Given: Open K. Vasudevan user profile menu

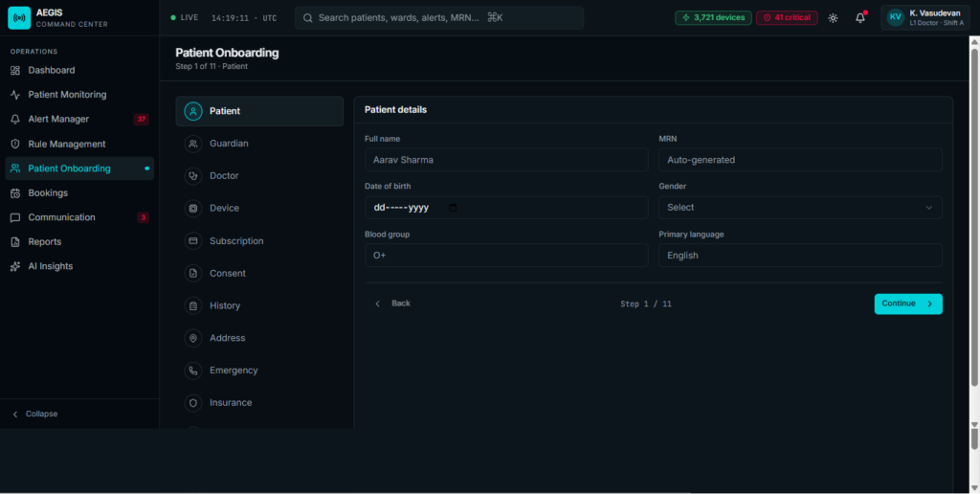Looking at the screenshot, I should pos(925,17).
